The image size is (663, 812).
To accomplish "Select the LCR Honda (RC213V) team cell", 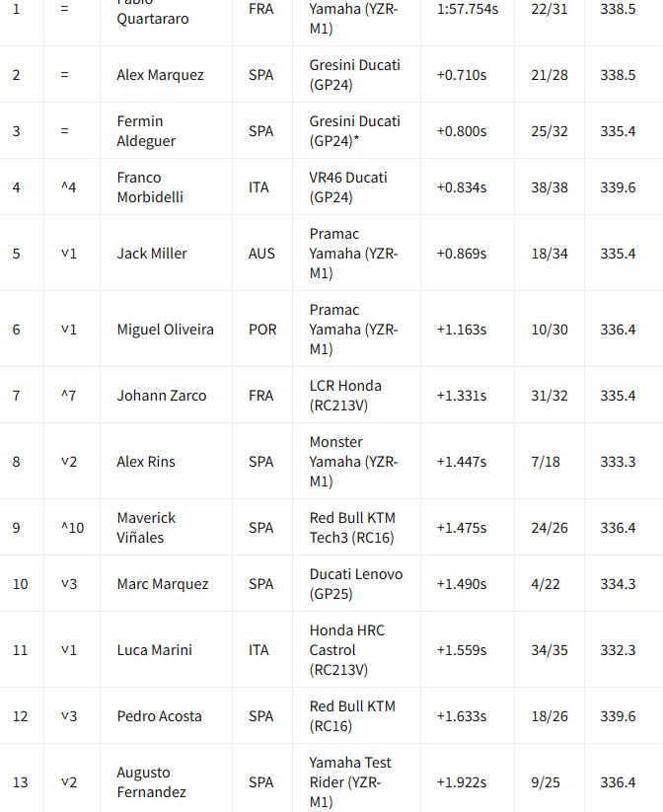I will pyautogui.click(x=345, y=396).
